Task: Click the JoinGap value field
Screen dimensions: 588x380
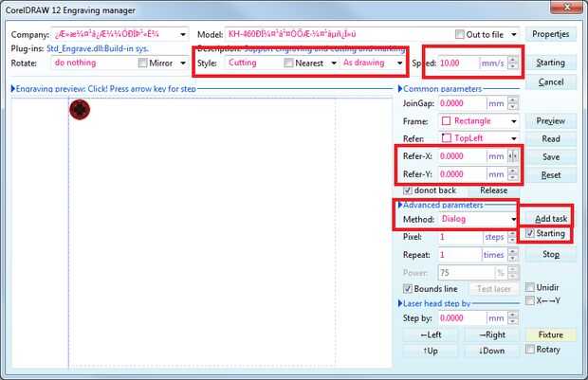Action: pos(462,103)
